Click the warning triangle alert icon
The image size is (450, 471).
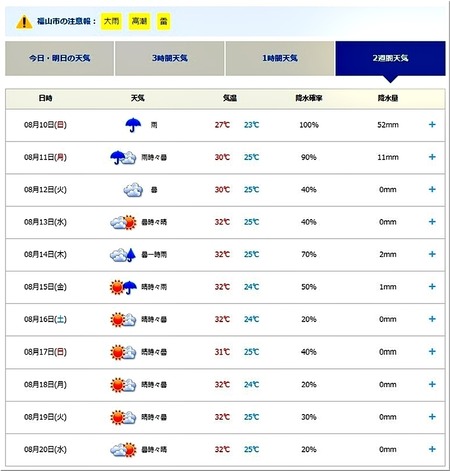tap(24, 22)
